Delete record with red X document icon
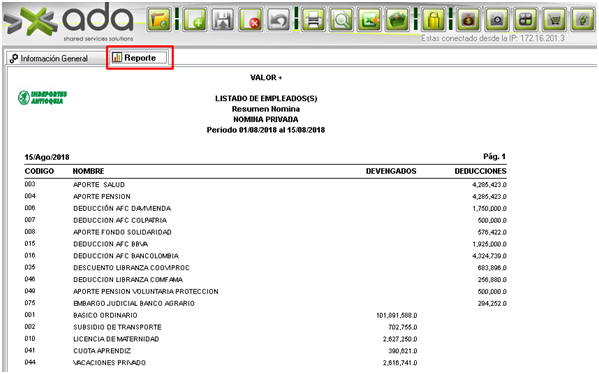This screenshot has height=374, width=599. 251,19
